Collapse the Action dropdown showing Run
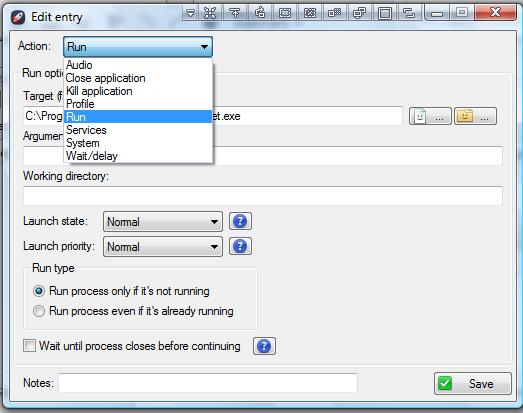The width and height of the screenshot is (523, 413). (138, 47)
